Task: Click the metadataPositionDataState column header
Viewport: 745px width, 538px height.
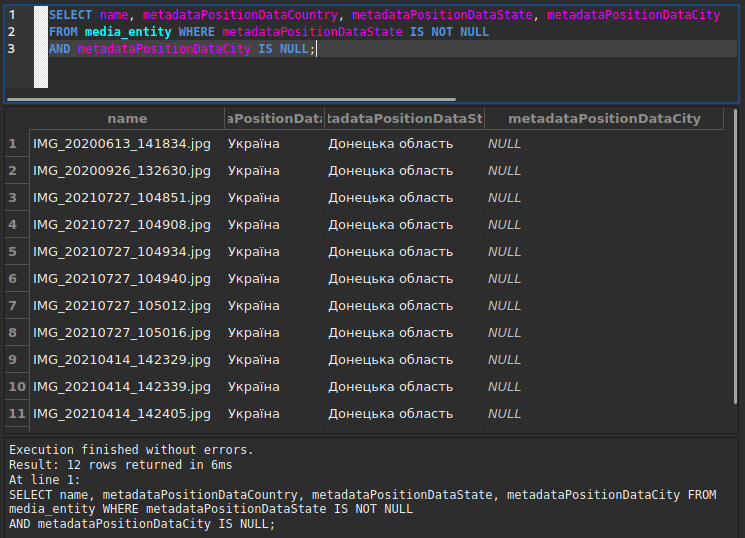Action: (404, 118)
